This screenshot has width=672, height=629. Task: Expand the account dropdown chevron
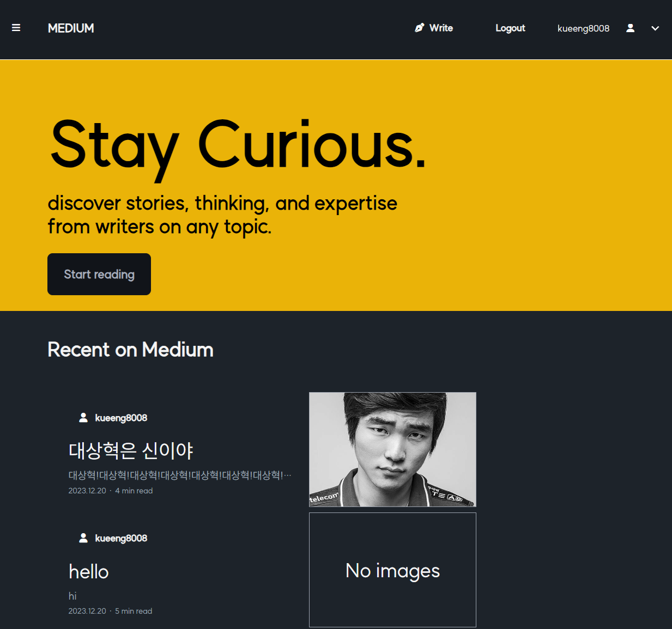(x=655, y=28)
